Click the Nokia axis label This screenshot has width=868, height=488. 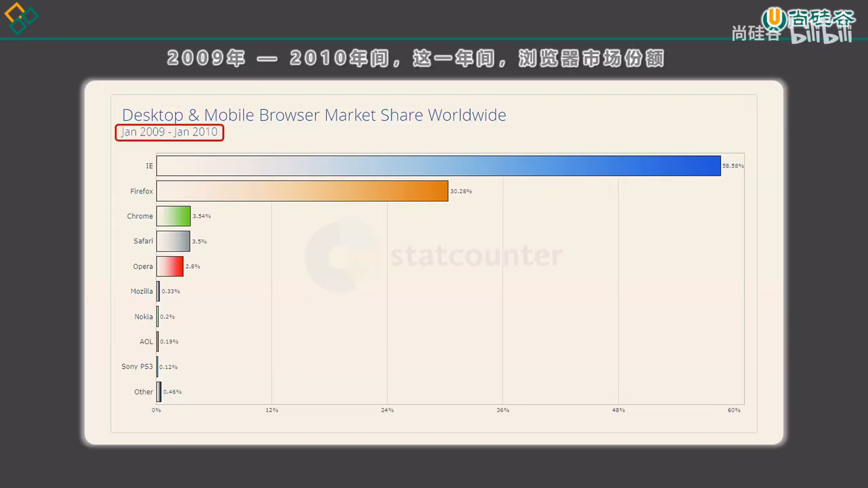click(x=143, y=317)
